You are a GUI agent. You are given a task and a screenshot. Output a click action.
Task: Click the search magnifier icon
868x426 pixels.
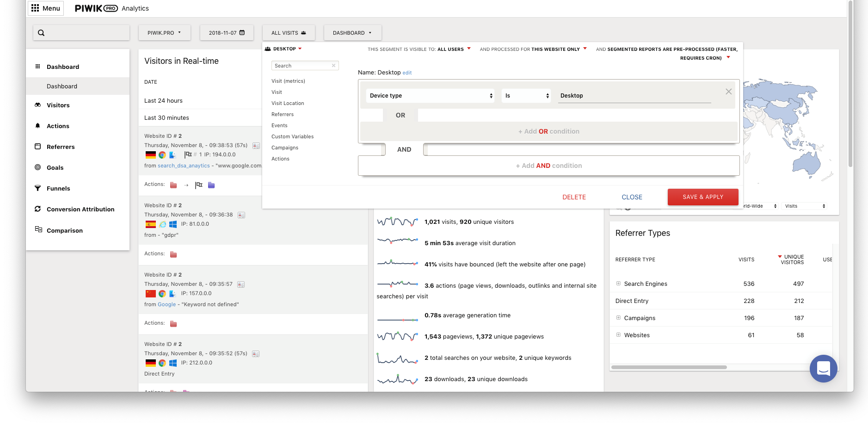point(41,33)
